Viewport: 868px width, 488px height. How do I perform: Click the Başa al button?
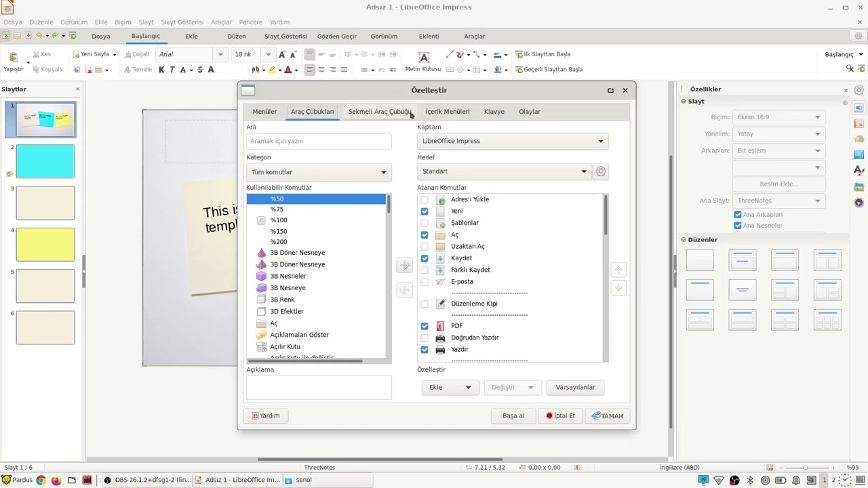tap(513, 416)
